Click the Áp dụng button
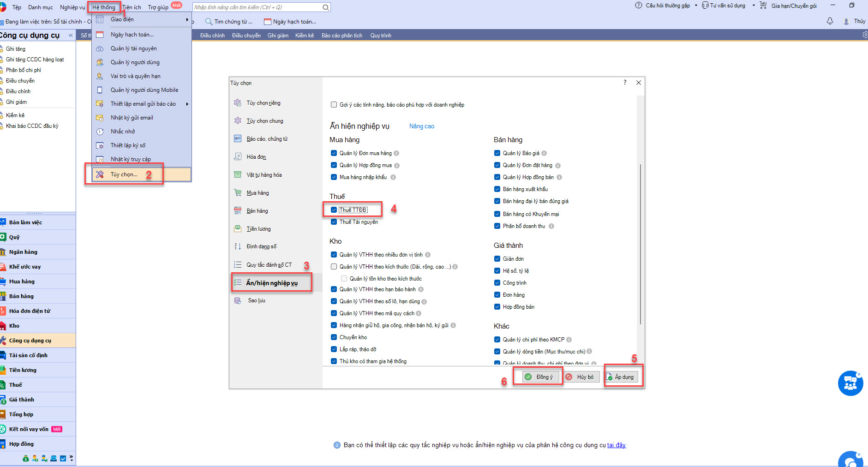Viewport: 868px width, 467px height. pos(621,377)
